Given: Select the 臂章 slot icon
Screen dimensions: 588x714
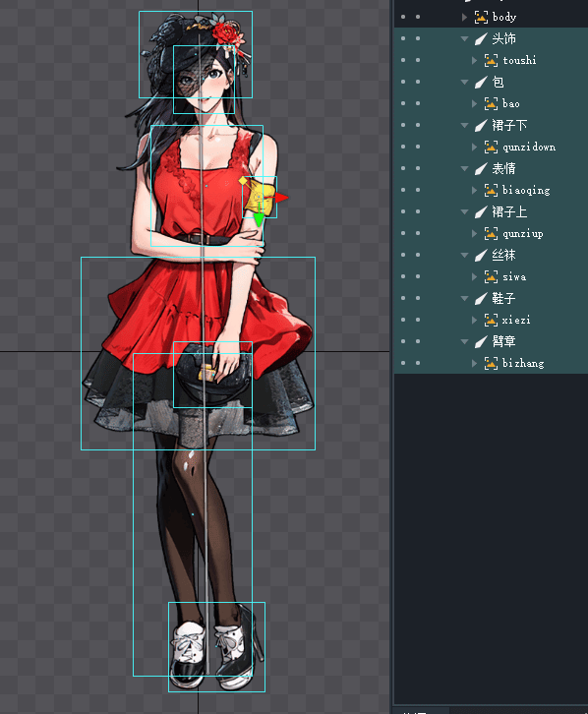Looking at the screenshot, I should (x=481, y=342).
